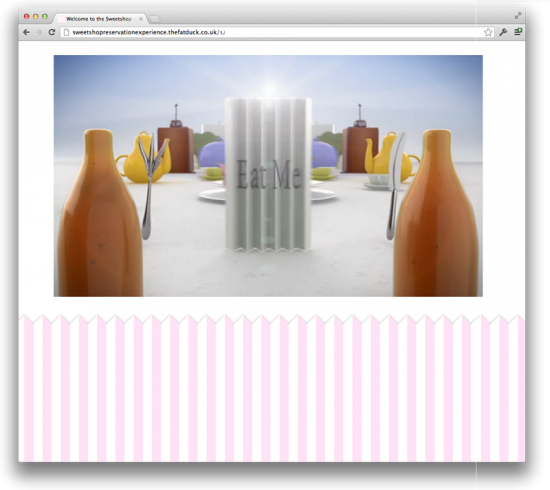
Task: Close the Sweetshop tab
Action: click(141, 19)
